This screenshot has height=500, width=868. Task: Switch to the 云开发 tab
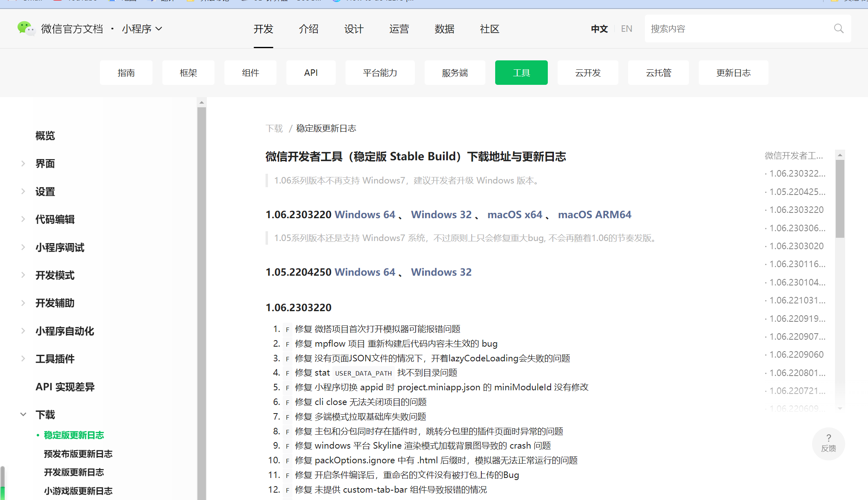[588, 73]
